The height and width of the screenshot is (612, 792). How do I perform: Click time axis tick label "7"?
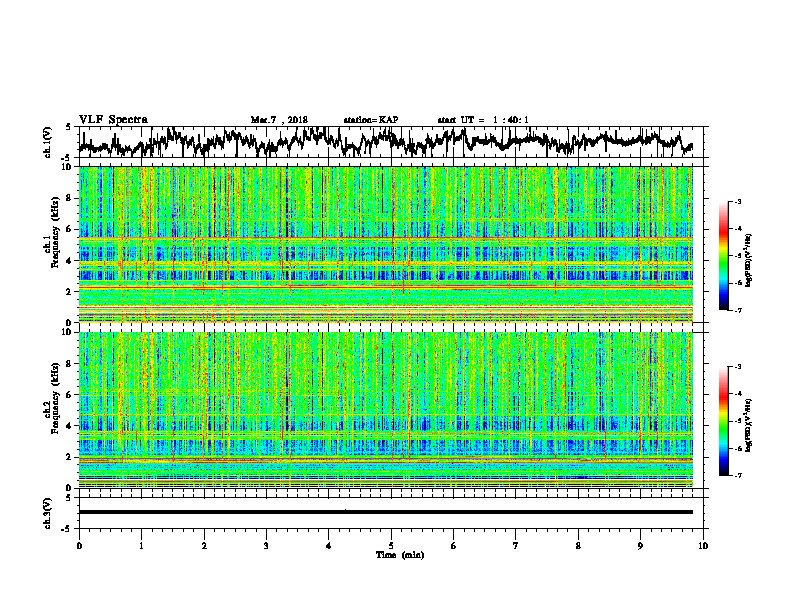click(516, 545)
